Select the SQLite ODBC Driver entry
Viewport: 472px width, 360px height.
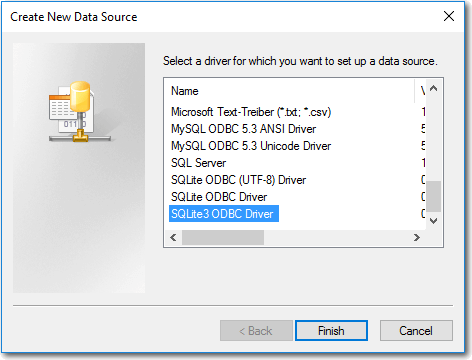[219, 197]
